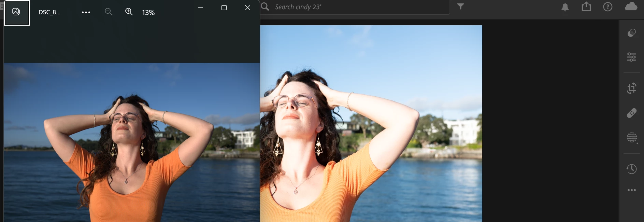Open the Versions history icon
Screen dimensions: 644x222
click(x=632, y=169)
